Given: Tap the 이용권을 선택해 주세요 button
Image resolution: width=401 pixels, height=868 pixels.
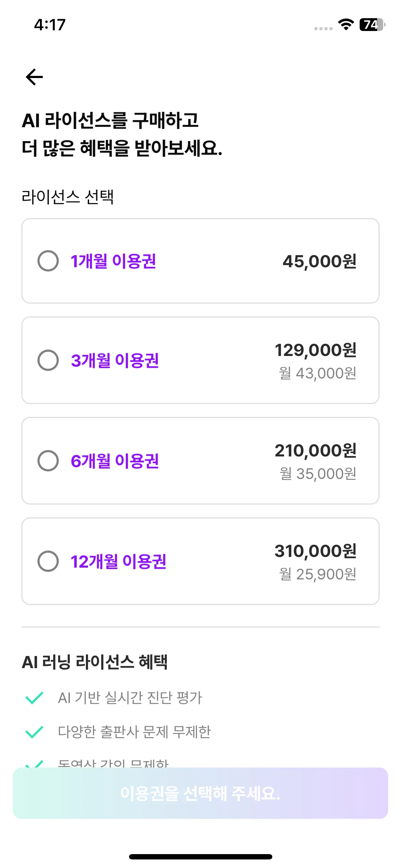Looking at the screenshot, I should (200, 793).
